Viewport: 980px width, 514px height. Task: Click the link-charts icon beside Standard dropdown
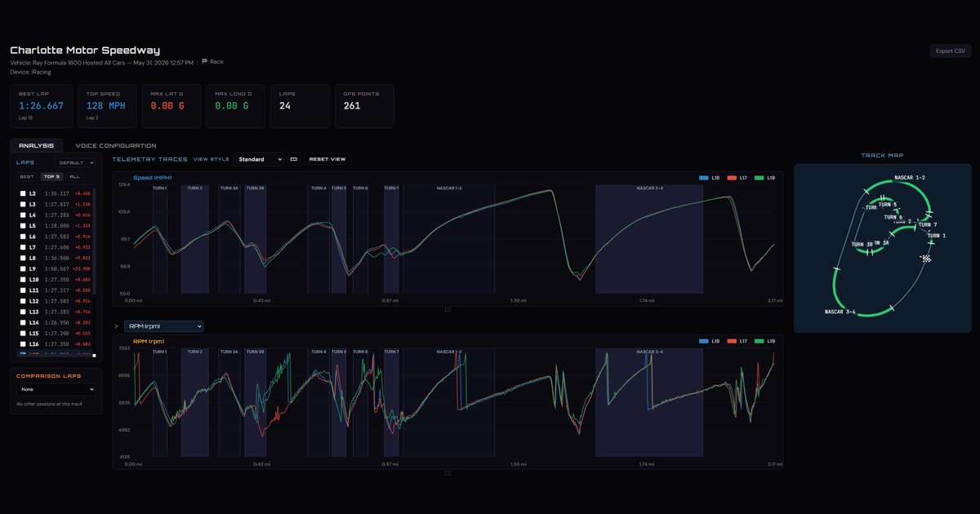pyautogui.click(x=294, y=159)
